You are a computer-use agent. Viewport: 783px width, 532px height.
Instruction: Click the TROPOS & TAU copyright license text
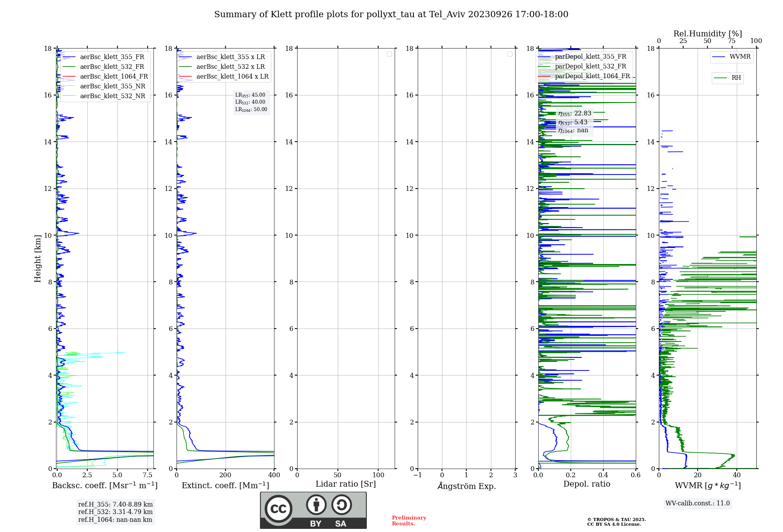[616, 522]
